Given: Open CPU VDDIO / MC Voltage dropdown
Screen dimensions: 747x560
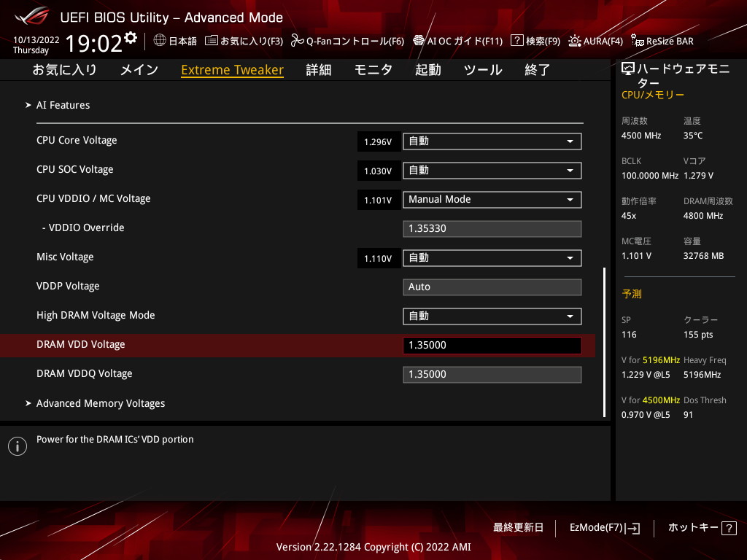Looking at the screenshot, I should (492, 200).
